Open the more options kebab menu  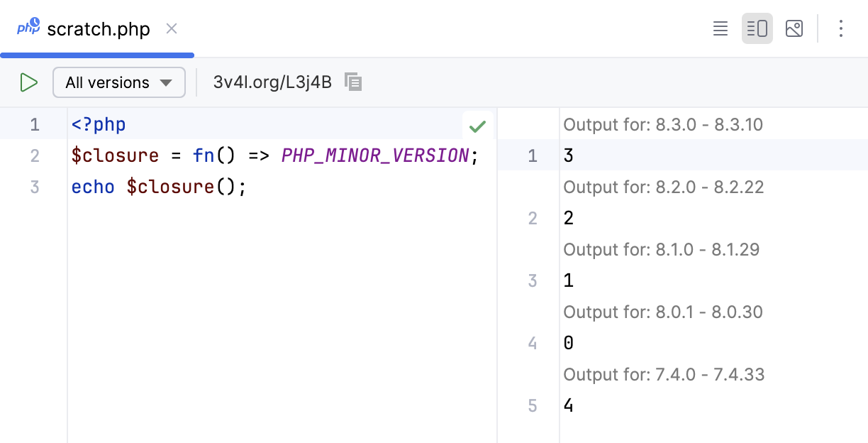pos(840,28)
